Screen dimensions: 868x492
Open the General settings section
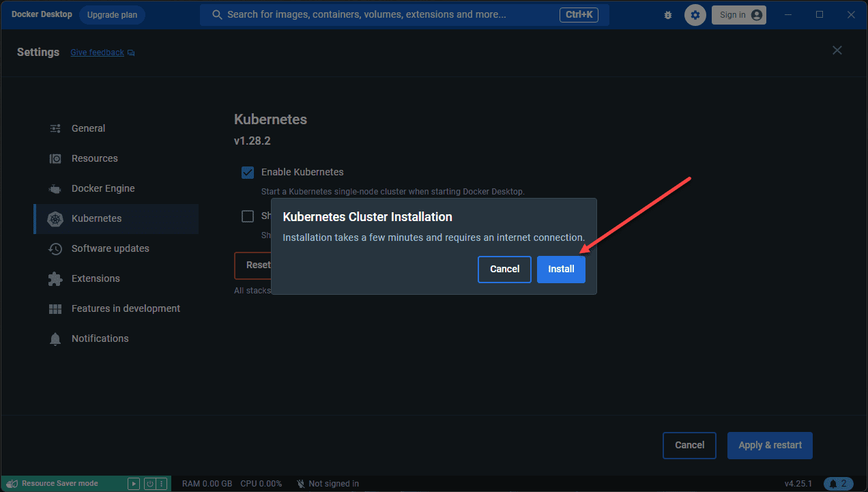[x=116, y=128]
